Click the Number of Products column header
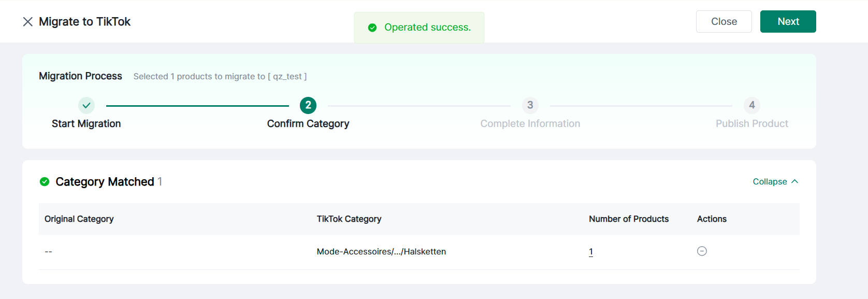The width and height of the screenshot is (868, 299). 628,219
